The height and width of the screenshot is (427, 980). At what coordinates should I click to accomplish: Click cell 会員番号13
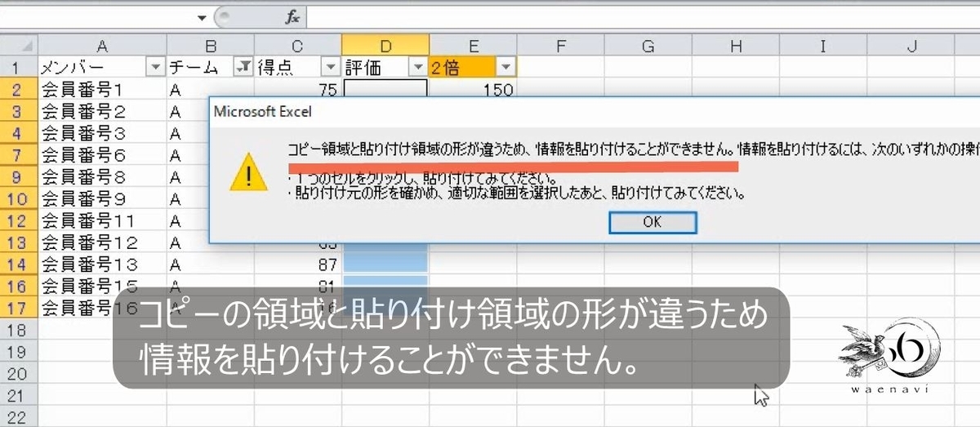point(102,265)
